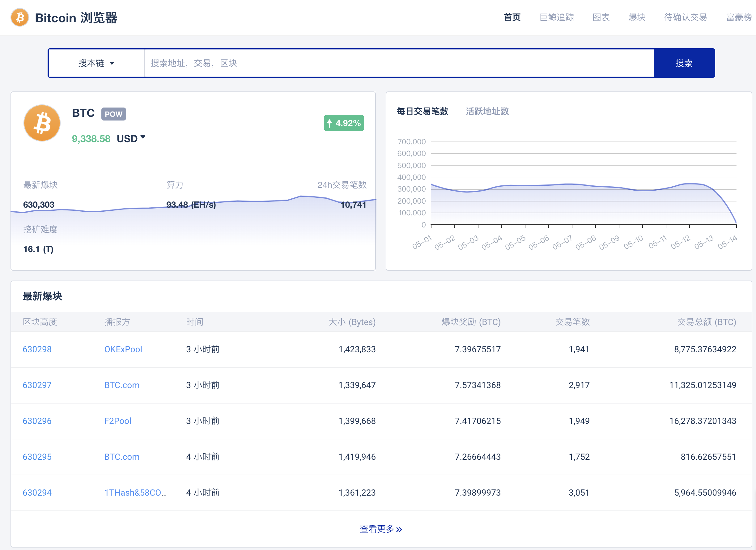Click the 05-07 date label on chart
756x550 pixels.
562,242
